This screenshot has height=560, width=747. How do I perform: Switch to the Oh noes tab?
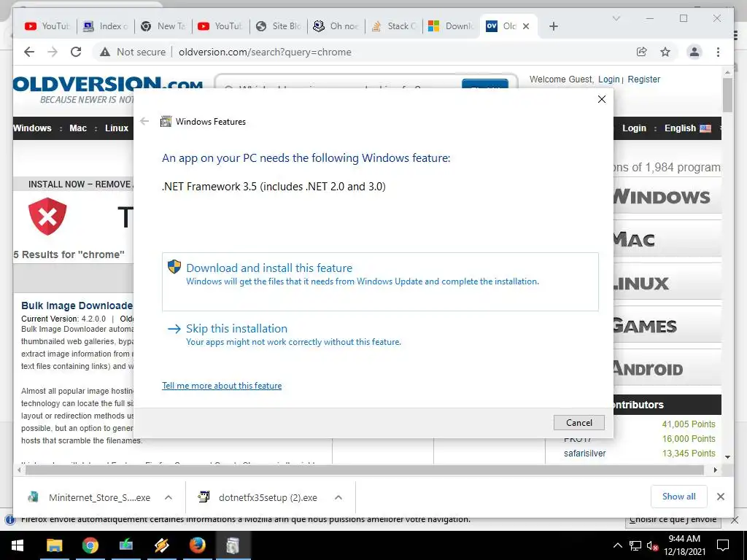tap(336, 26)
